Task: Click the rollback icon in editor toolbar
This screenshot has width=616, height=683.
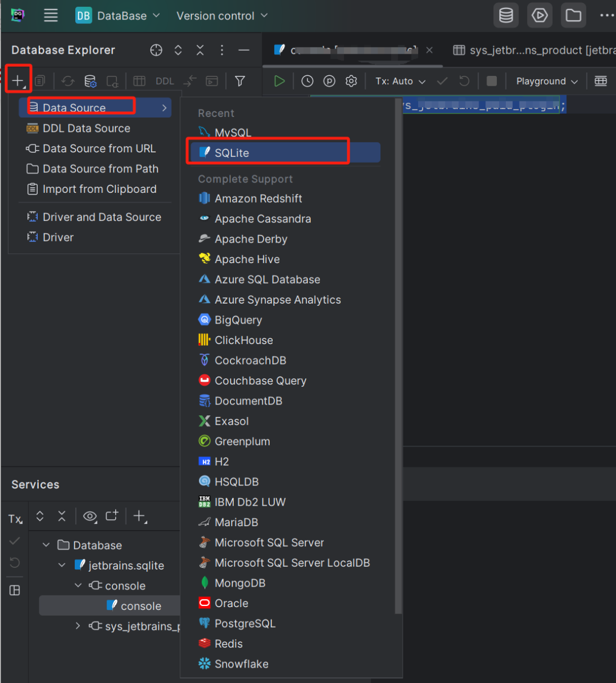Action: click(x=464, y=81)
